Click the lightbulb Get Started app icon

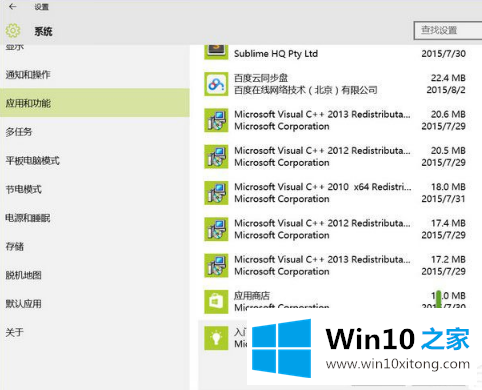click(216, 338)
